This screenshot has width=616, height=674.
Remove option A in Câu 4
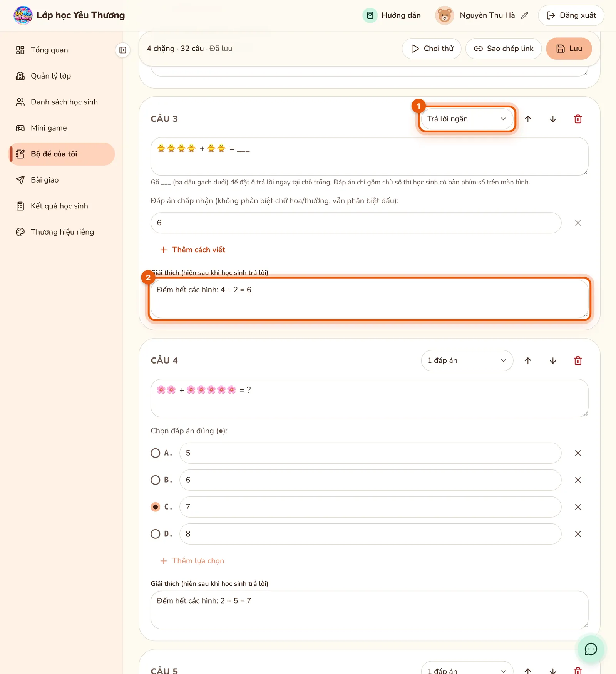tap(578, 453)
